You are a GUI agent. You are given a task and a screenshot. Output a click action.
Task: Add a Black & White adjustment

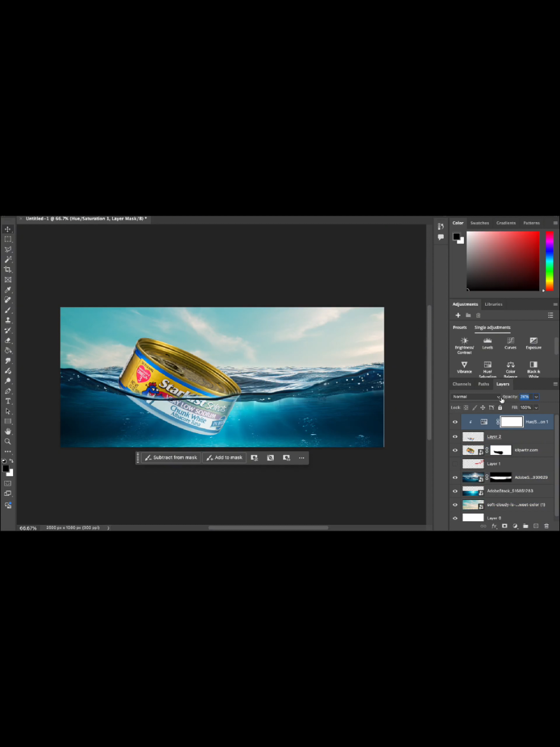pyautogui.click(x=533, y=367)
